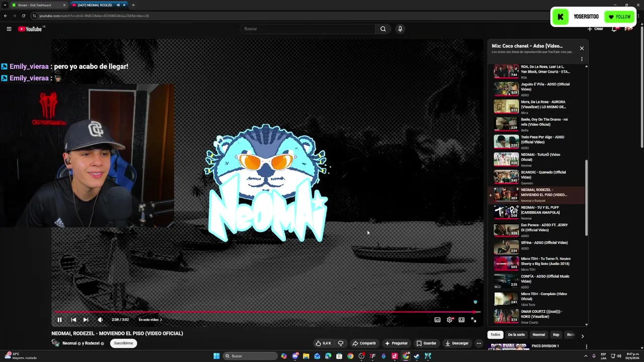Screen dimensions: 644x362
Task: Select the Rap filter chip
Action: pyautogui.click(x=556, y=335)
